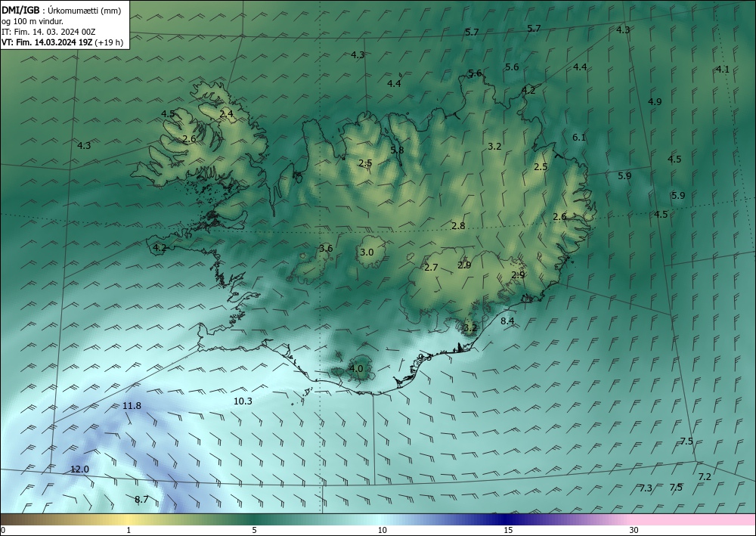756x536 pixels.
Task: Click the 7.2 value in the southeast
Action: [x=705, y=477]
